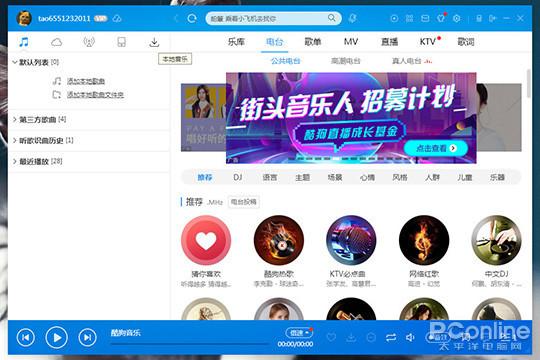Switch to the 乐库 tab
Screen dimensions: 540x360
[x=236, y=42]
